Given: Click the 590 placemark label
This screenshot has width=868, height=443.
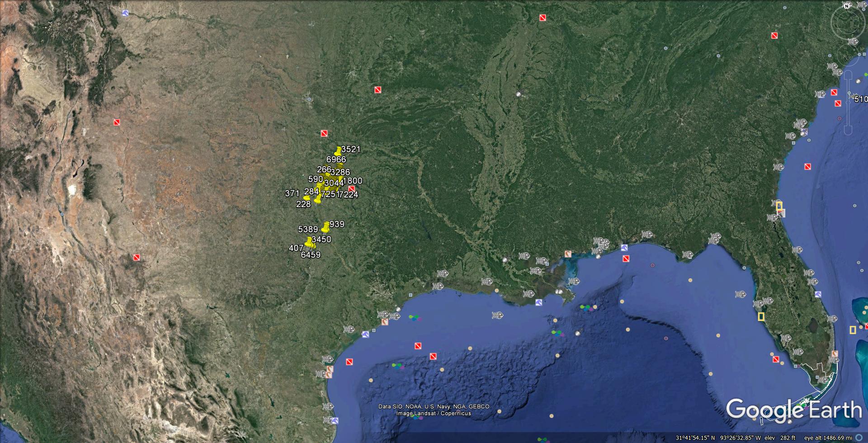Looking at the screenshot, I should (316, 179).
